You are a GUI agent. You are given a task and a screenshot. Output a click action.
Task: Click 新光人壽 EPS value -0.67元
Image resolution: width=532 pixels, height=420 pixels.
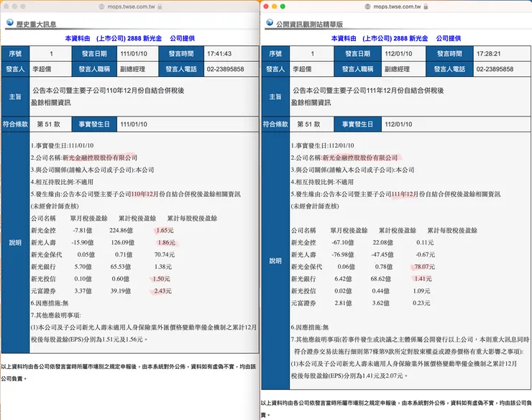[425, 255]
